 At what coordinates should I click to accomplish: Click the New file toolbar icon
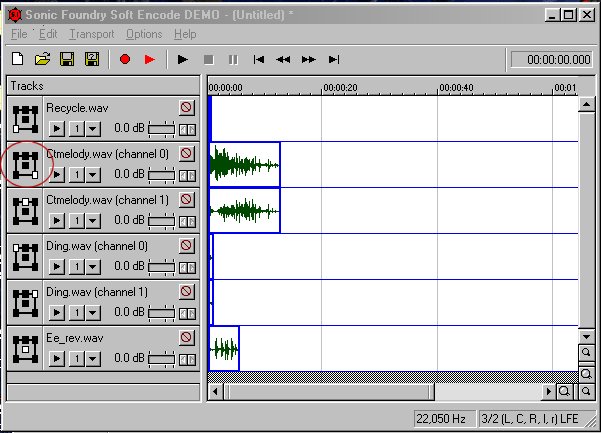pyautogui.click(x=18, y=60)
